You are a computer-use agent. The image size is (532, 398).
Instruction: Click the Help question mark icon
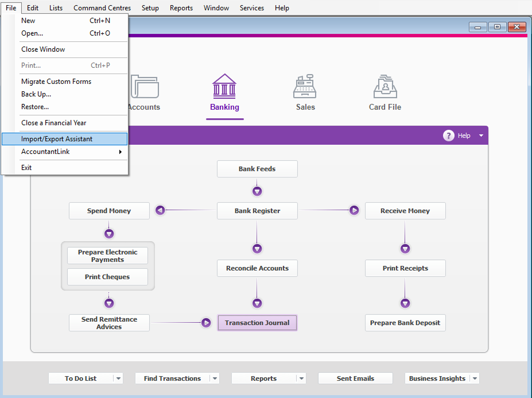pos(448,136)
